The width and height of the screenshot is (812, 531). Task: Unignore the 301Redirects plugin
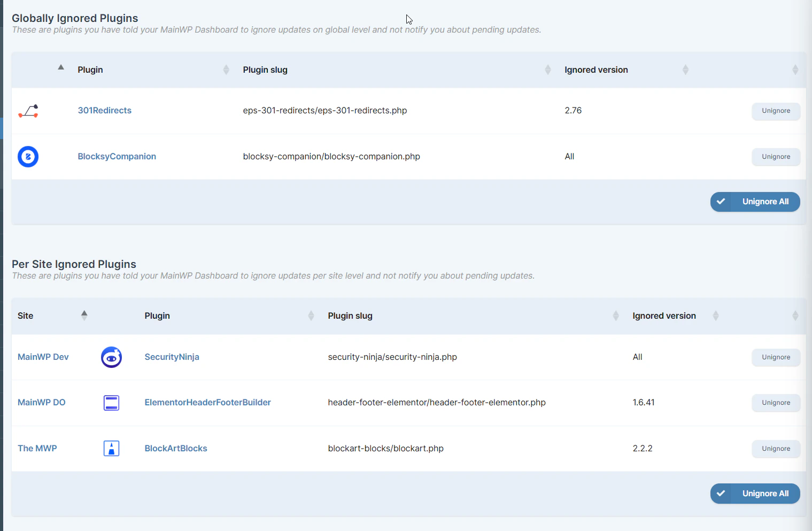pos(776,111)
